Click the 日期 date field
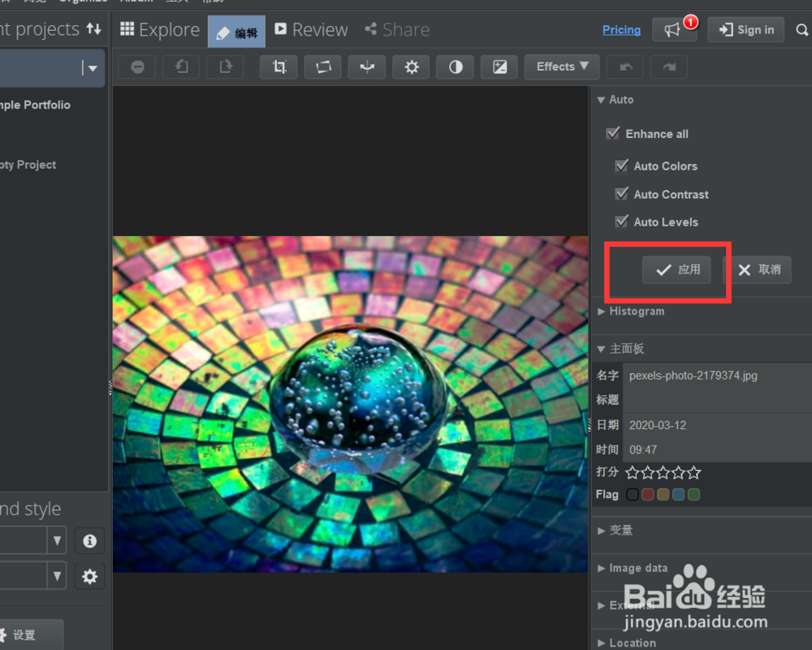Image resolution: width=812 pixels, height=650 pixels. click(x=717, y=425)
